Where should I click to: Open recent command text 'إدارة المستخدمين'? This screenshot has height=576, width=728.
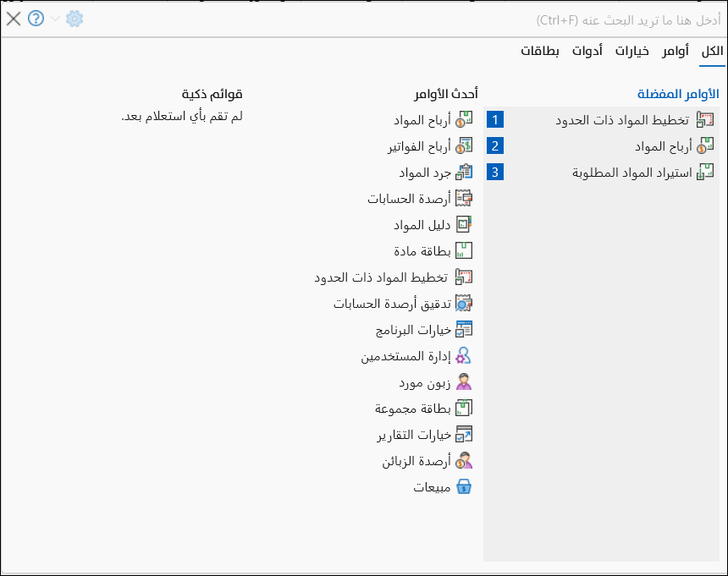(x=405, y=356)
